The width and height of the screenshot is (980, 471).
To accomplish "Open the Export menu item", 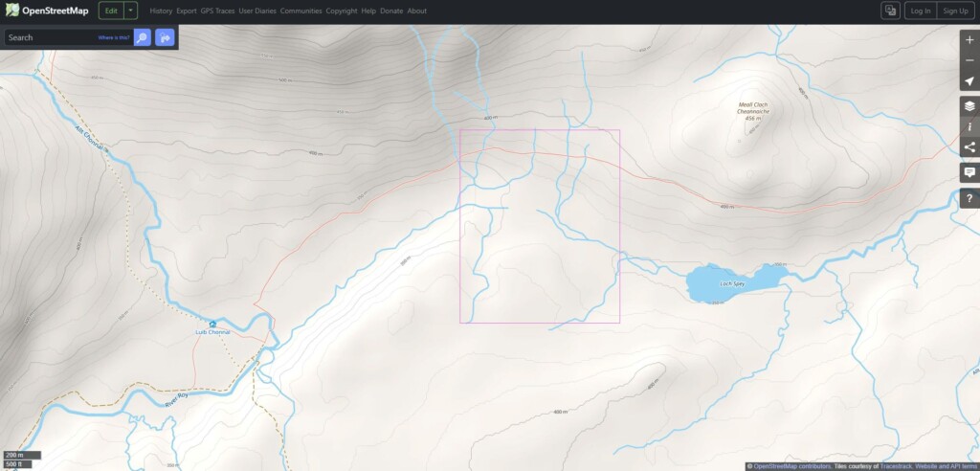I will pos(187,11).
